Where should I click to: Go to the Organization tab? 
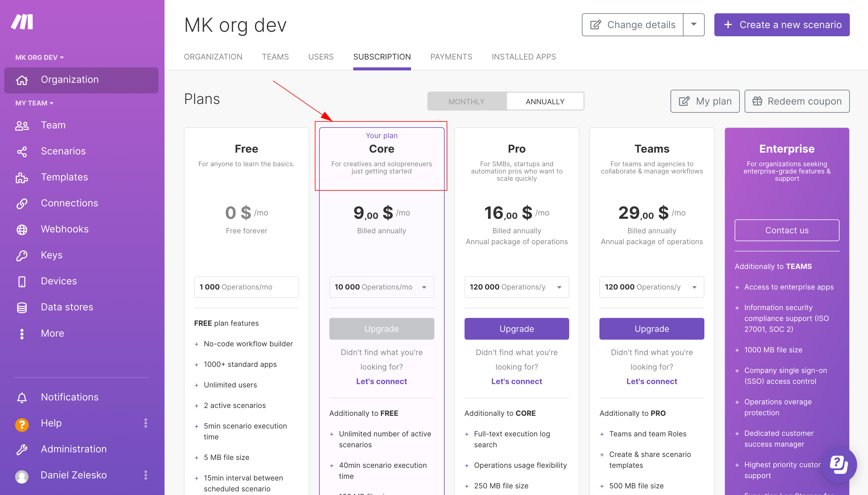click(x=213, y=57)
